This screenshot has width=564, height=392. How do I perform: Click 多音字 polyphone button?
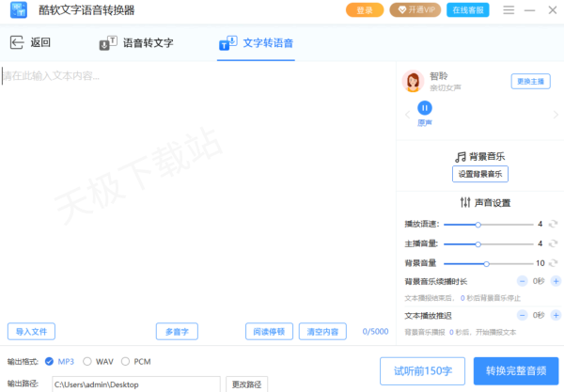click(x=177, y=331)
